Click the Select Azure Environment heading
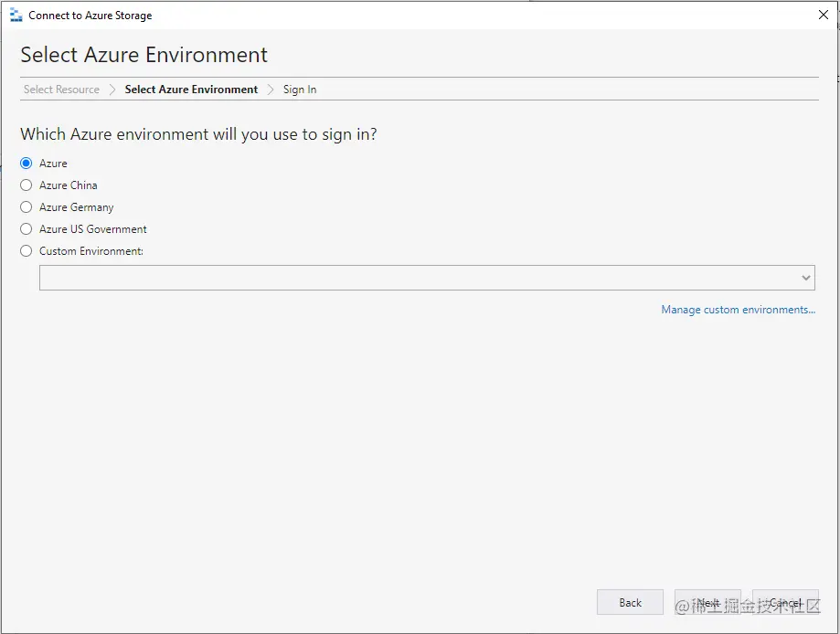This screenshot has height=634, width=840. (144, 55)
